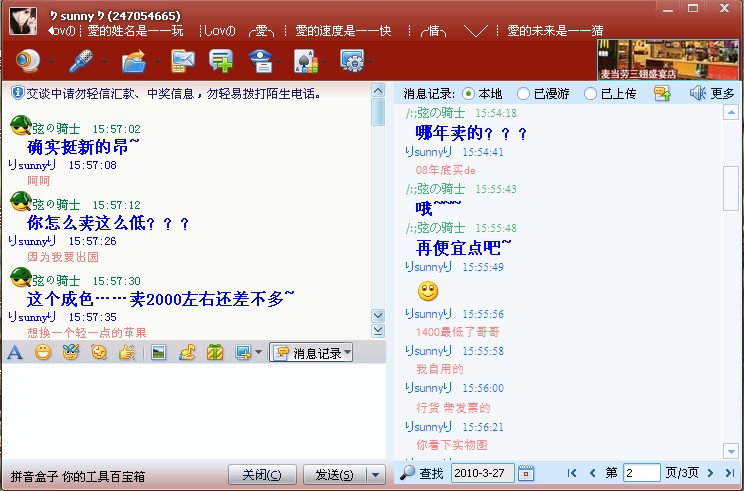744x491 pixels.
Task: Open the emoticon smiley picker
Action: (43, 352)
